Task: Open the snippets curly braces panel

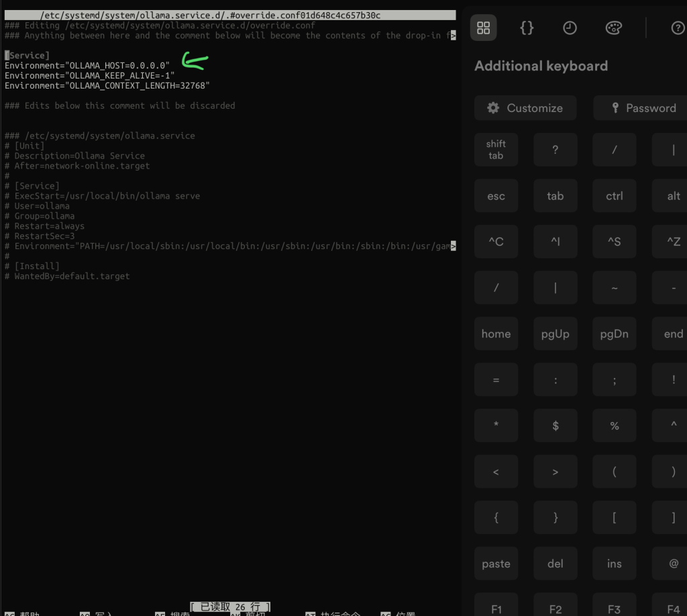Action: 527,28
